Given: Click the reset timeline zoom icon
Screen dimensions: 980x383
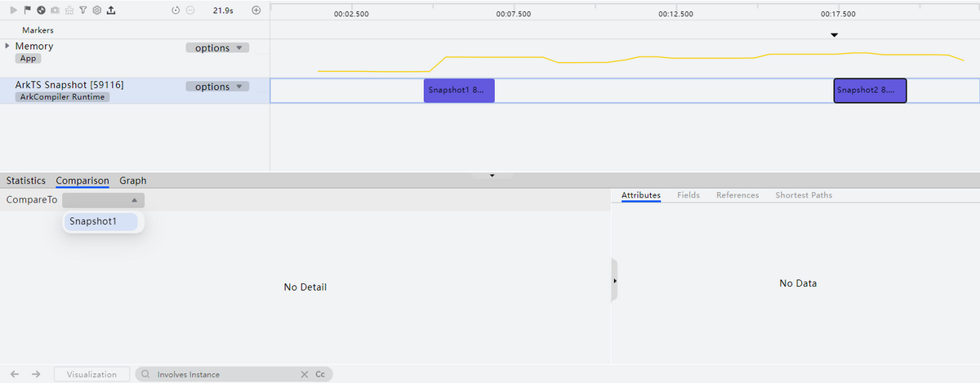Looking at the screenshot, I should click(x=176, y=11).
